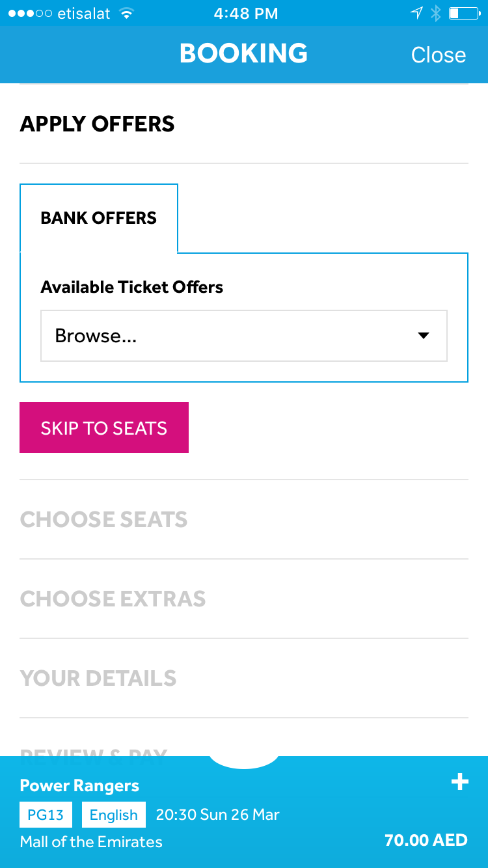Close the Booking screen
This screenshot has height=868, width=488.
[x=439, y=55]
